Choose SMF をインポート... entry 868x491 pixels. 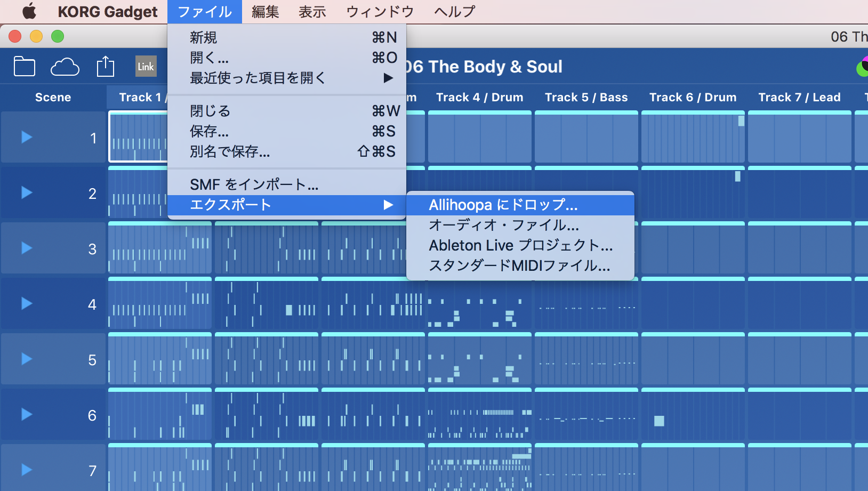click(x=287, y=184)
